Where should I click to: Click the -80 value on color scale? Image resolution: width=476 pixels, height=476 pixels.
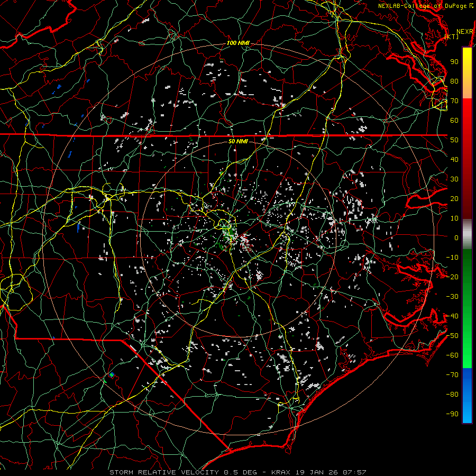tap(452, 395)
